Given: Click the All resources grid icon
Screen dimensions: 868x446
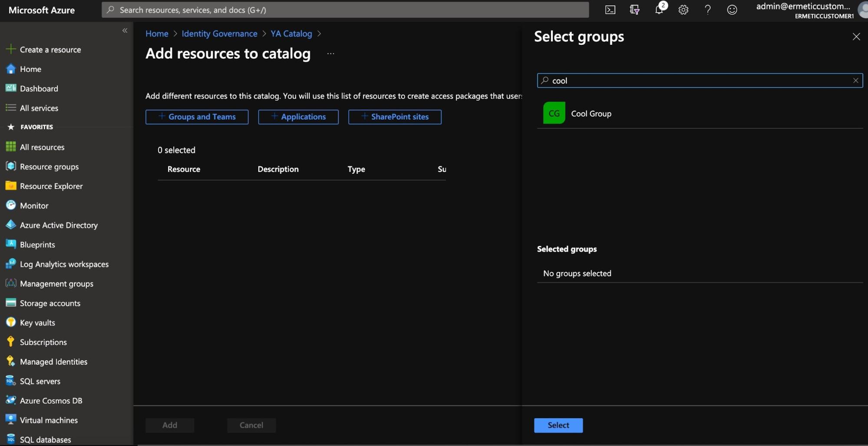Looking at the screenshot, I should (x=11, y=147).
